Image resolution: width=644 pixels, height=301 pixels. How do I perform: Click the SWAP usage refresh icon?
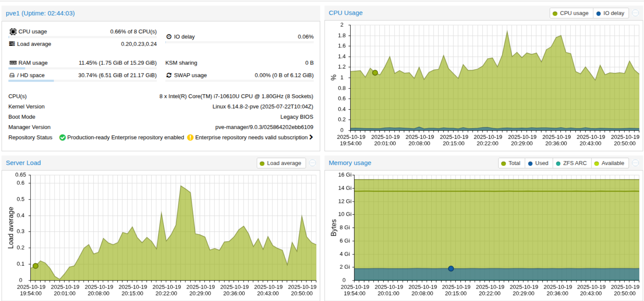tap(169, 75)
